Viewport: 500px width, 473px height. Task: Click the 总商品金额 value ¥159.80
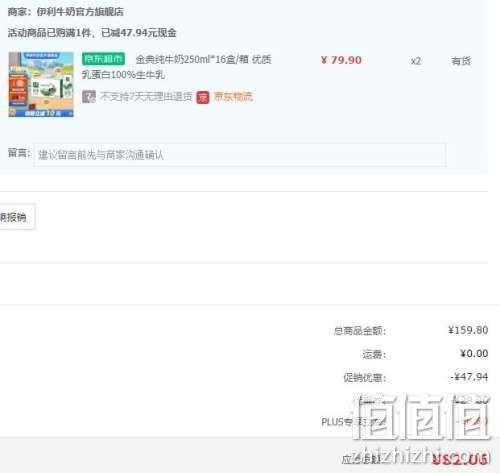468,330
